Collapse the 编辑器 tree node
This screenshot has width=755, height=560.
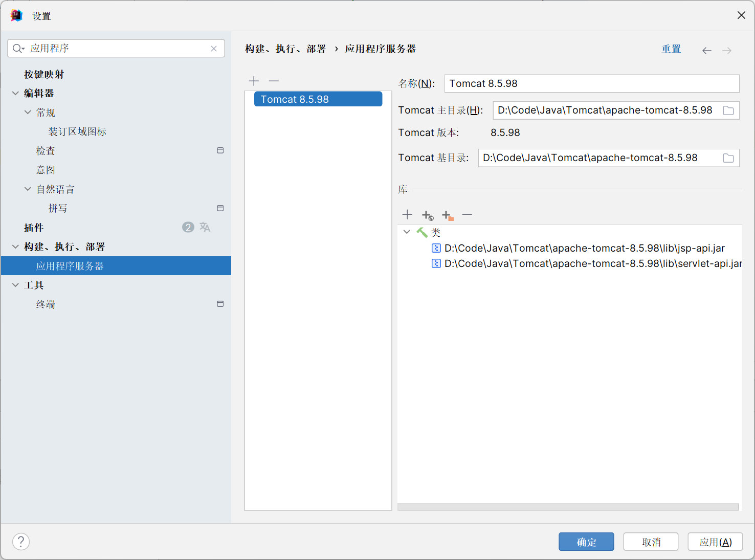15,93
